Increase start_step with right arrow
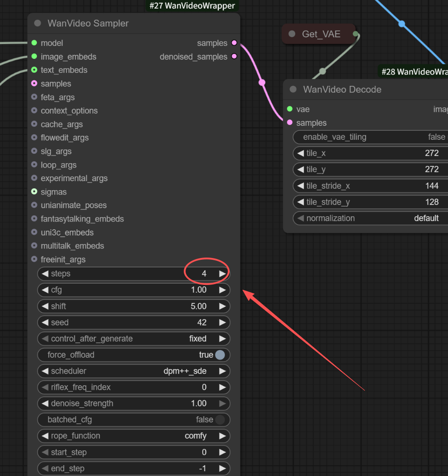 222,452
